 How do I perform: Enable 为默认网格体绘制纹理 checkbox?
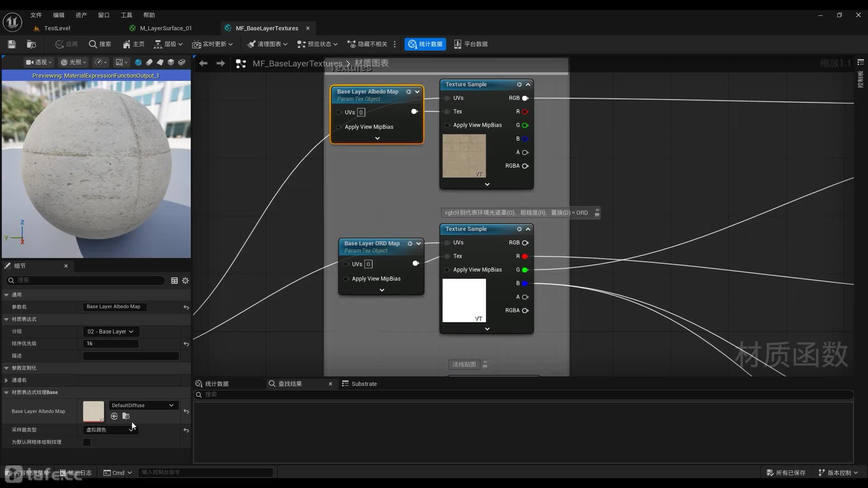87,442
